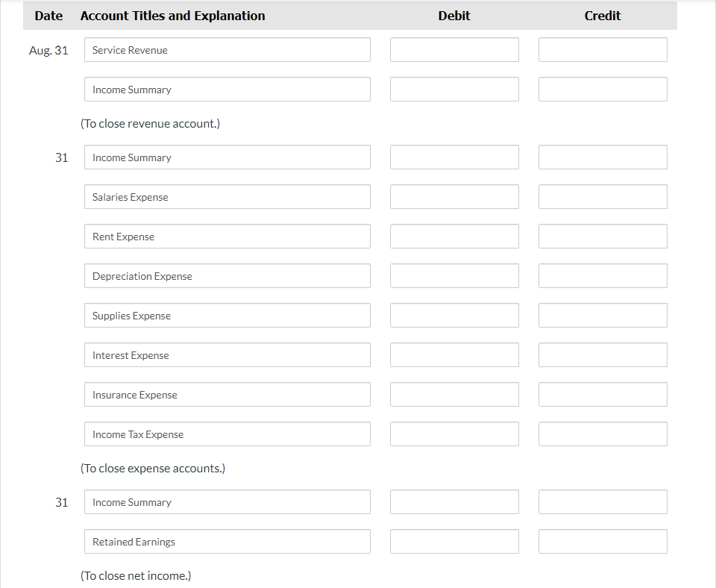Click the Rent Expense account field
This screenshot has height=588, width=716.
coord(227,236)
